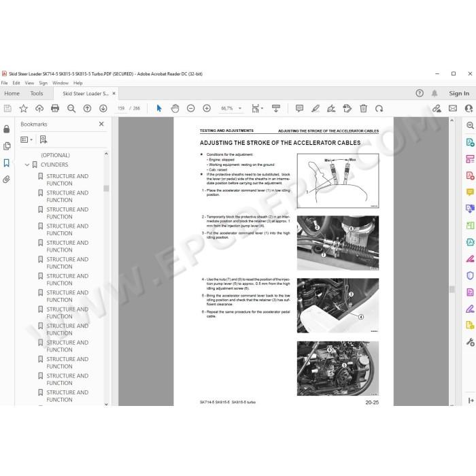Viewport: 476px width, 476px height.
Task: Open the notifications bell
Action: [x=435, y=93]
